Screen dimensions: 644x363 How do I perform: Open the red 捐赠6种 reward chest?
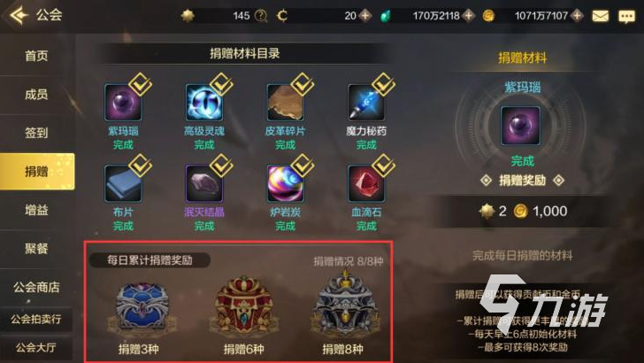243,305
